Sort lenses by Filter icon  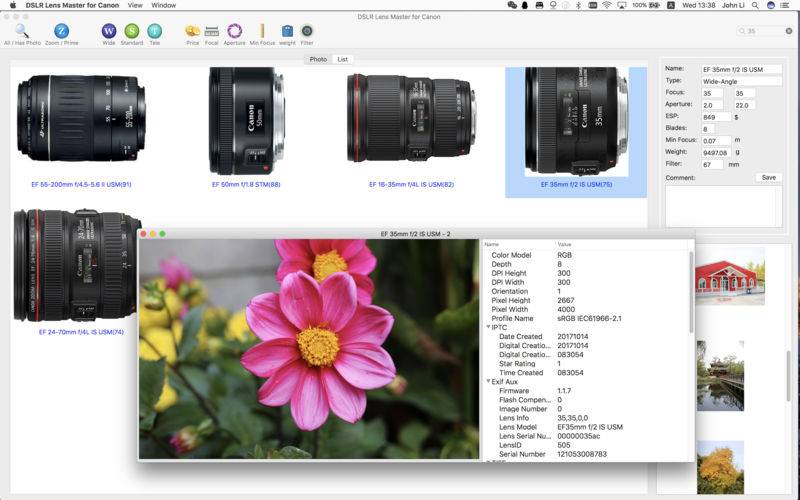pyautogui.click(x=307, y=31)
